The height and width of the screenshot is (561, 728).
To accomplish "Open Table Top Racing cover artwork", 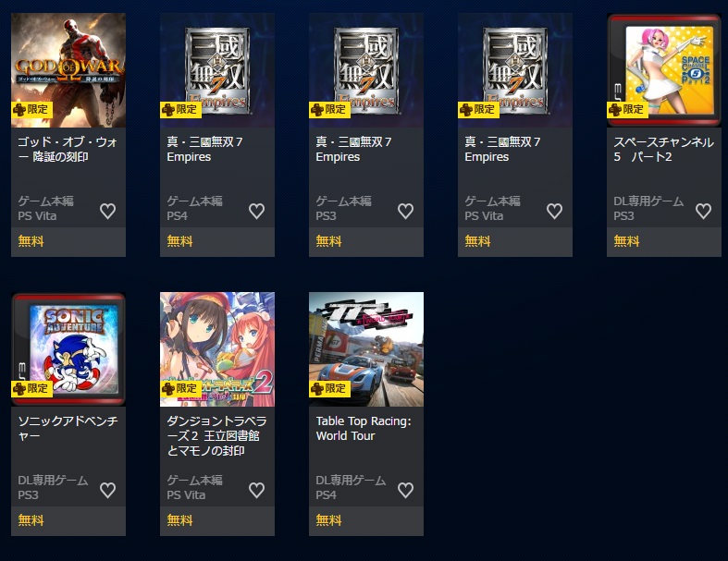I will pyautogui.click(x=366, y=349).
